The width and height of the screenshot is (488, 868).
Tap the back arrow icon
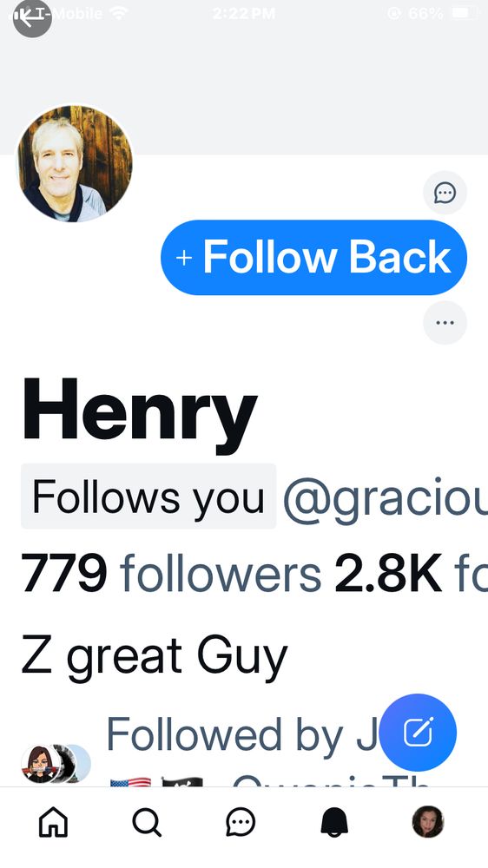pos(31,17)
